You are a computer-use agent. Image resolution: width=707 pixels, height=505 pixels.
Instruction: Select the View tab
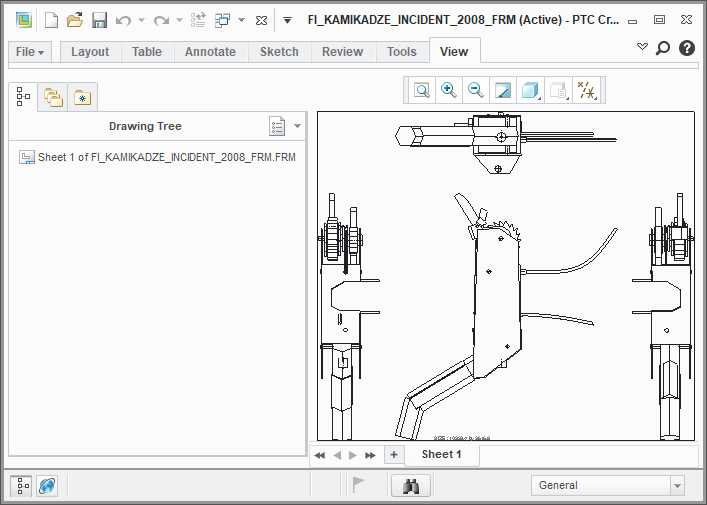coord(454,51)
